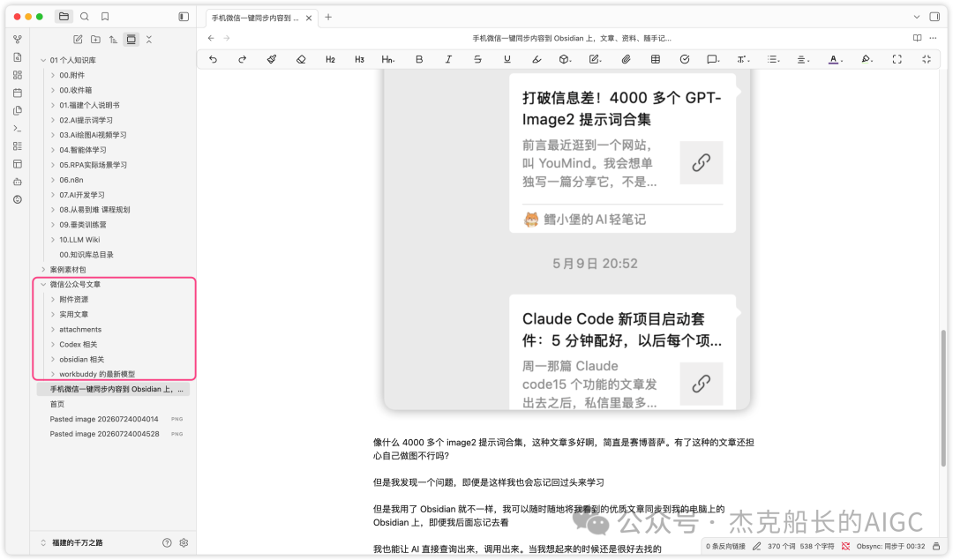Image resolution: width=953 pixels, height=560 pixels.
Task: Toggle bold formatting
Action: 419,59
